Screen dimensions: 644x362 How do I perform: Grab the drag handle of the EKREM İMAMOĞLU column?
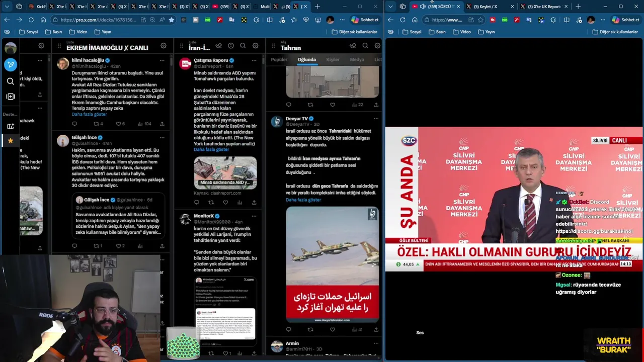tap(59, 47)
